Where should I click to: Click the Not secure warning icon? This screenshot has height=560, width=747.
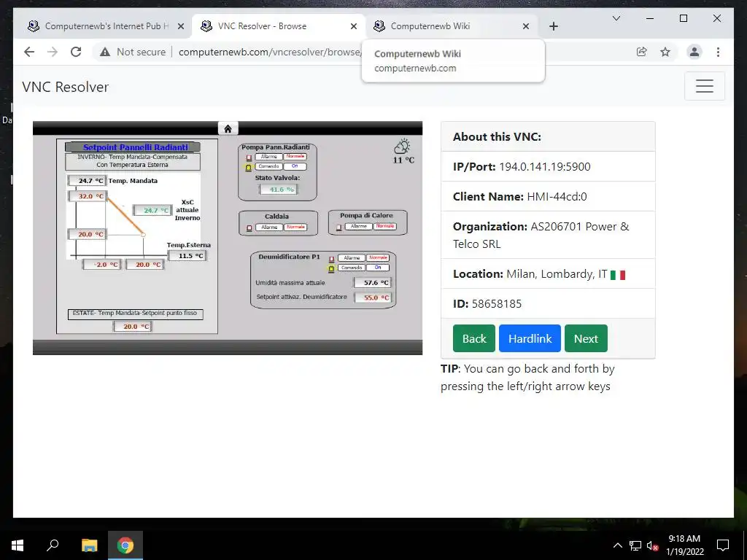[x=105, y=52]
